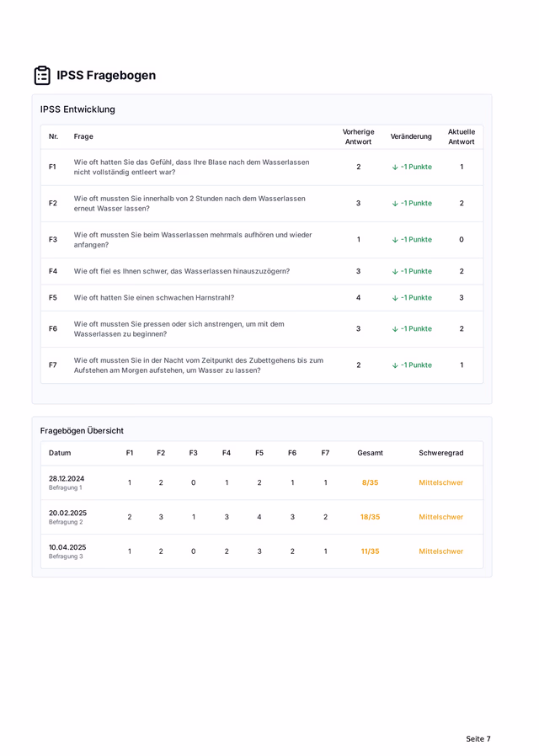The height and width of the screenshot is (756, 539).
Task: Click the total score 18/35
Action: coord(371,516)
